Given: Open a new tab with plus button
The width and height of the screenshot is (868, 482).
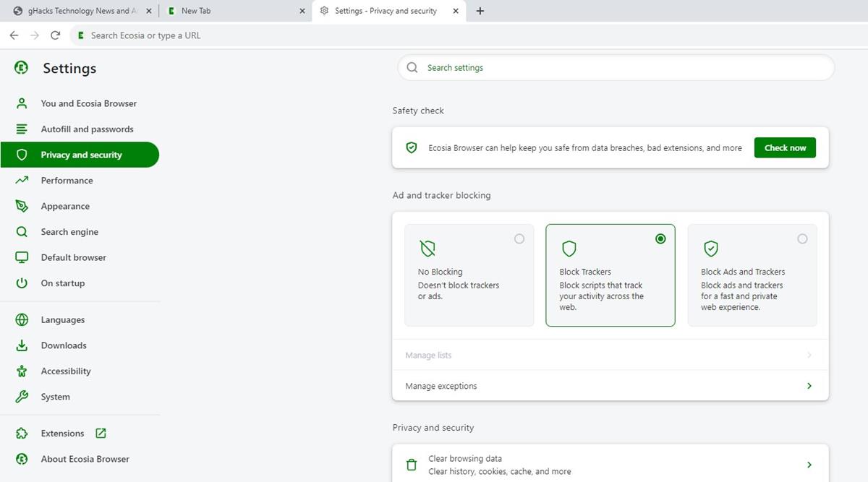Looking at the screenshot, I should 480,11.
